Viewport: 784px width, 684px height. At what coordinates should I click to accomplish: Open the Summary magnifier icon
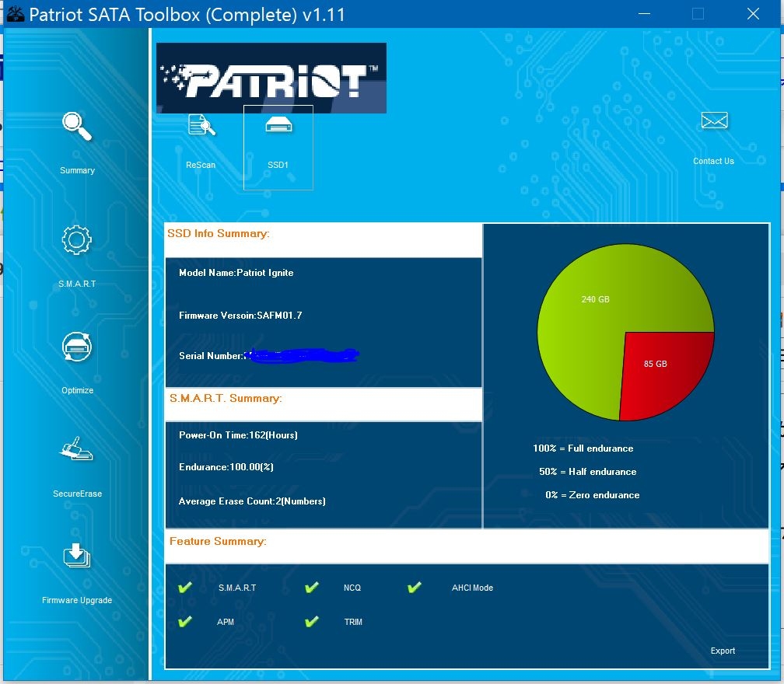click(x=76, y=126)
